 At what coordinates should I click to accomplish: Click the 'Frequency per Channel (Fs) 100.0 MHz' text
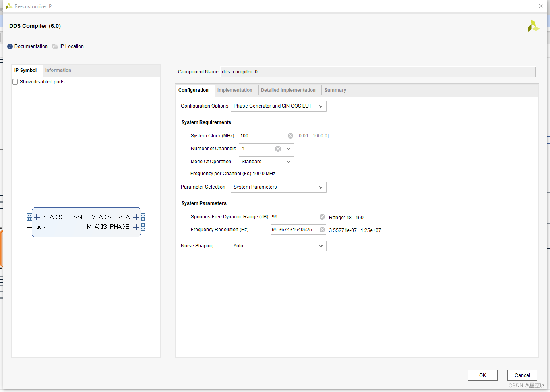tap(233, 174)
